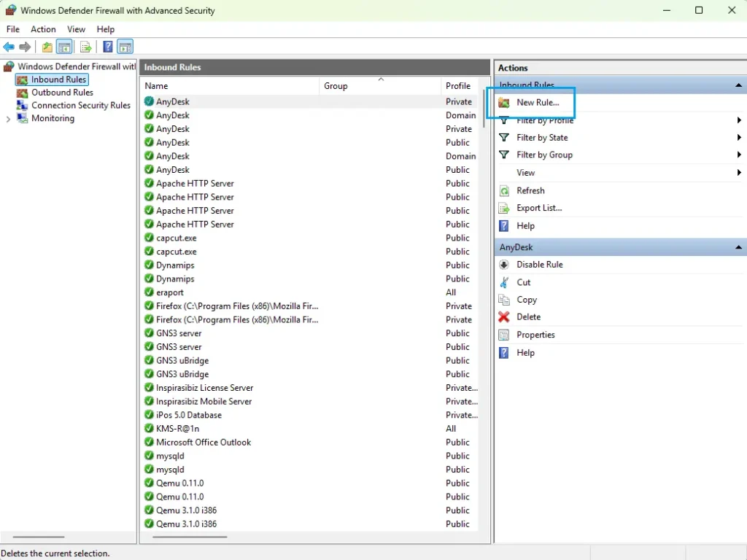Select Inbound Rules in the tree

[x=58, y=79]
